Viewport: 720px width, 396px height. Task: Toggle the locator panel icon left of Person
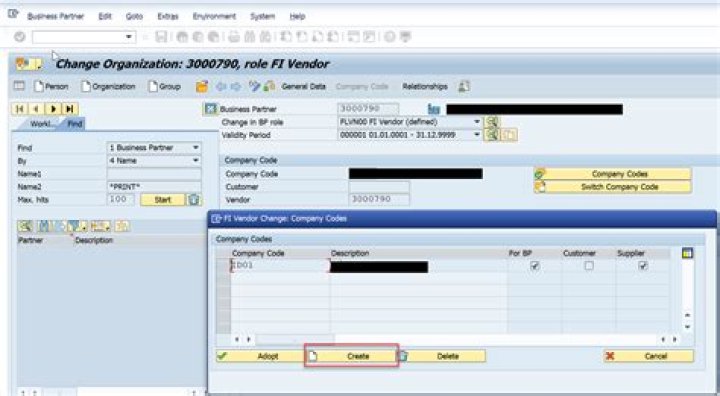(x=19, y=86)
